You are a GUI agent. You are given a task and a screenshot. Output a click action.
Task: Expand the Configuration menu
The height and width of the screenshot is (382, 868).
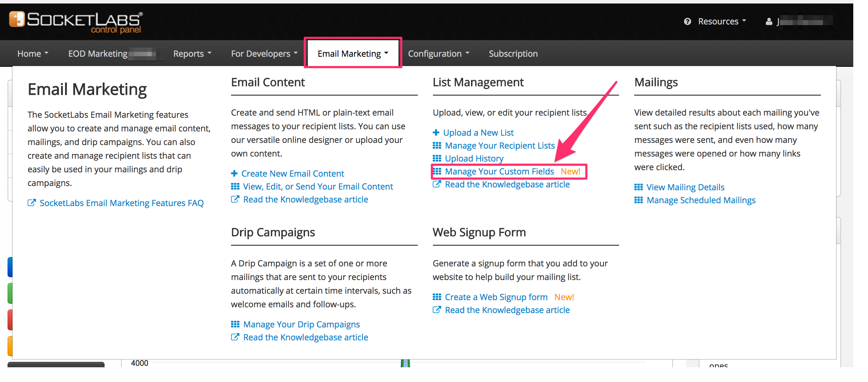coord(439,53)
